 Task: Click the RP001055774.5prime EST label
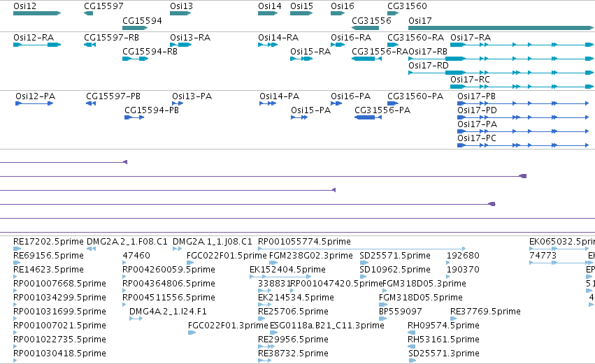304,242
